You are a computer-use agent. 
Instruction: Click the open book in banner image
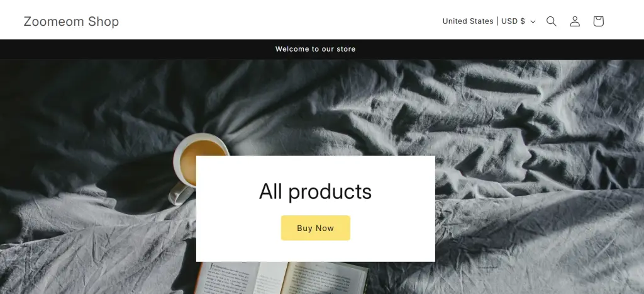pyautogui.click(x=282, y=278)
